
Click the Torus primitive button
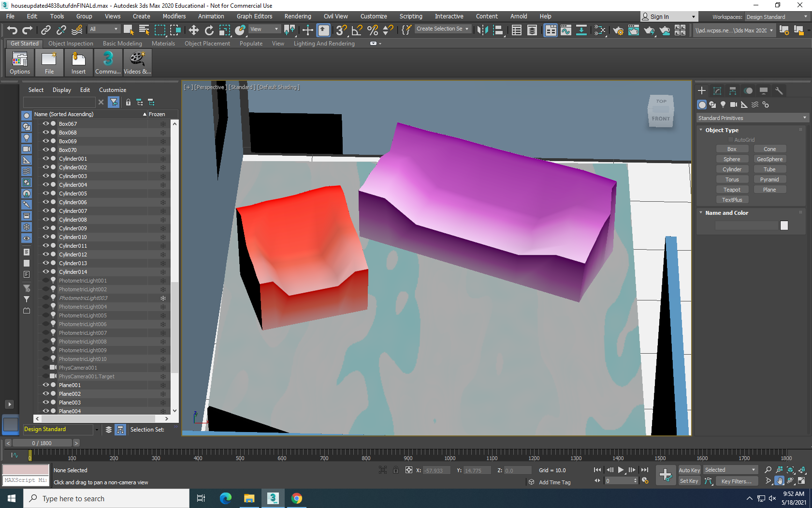pyautogui.click(x=732, y=179)
